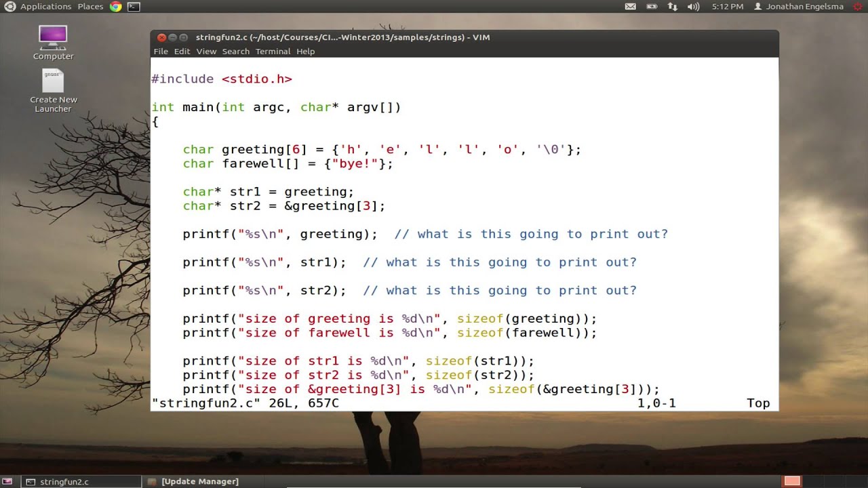This screenshot has width=868, height=488.
Task: Open the network connection indicator
Action: [672, 6]
